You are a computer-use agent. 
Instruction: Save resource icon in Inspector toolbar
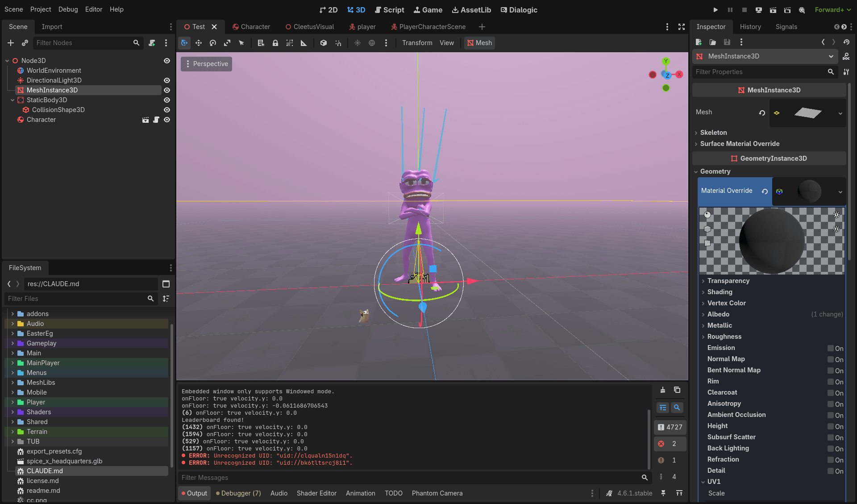coord(727,42)
